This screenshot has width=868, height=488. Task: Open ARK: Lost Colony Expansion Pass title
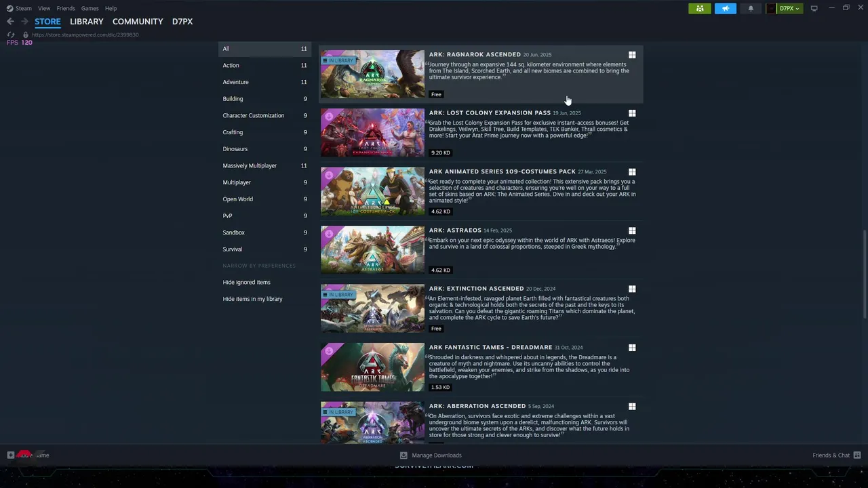point(490,113)
